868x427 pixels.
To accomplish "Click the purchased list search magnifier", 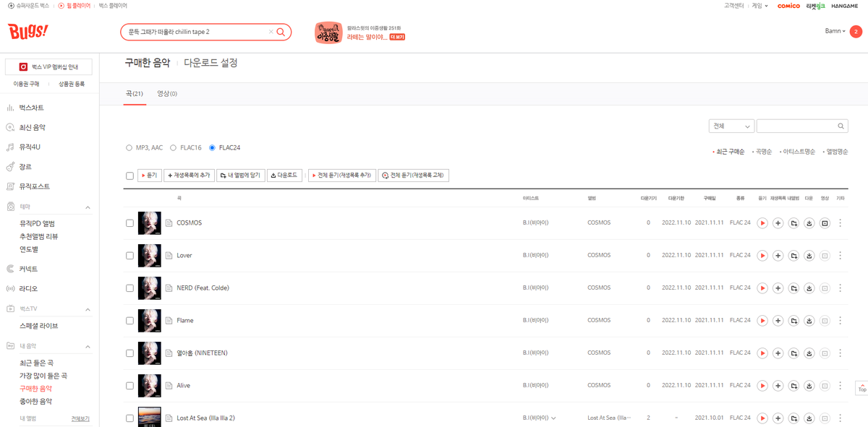I will click(x=841, y=126).
